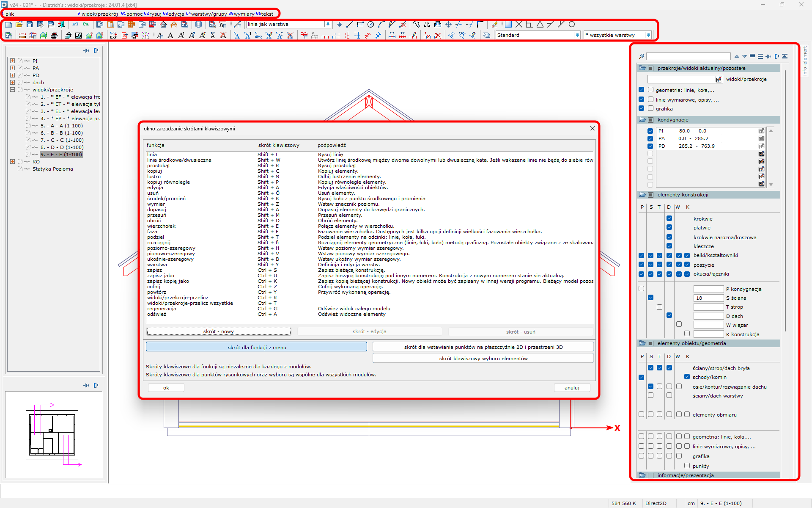
Task: Toggle the krokwie checkbox
Action: 669,218
